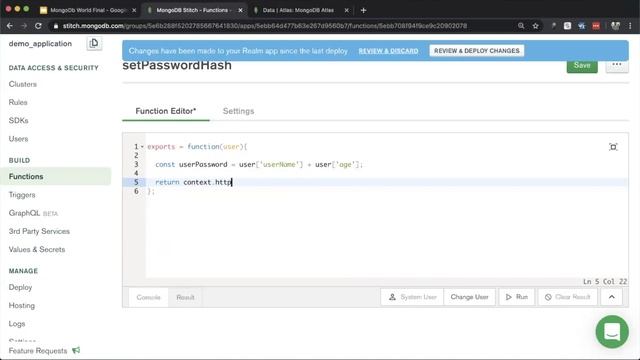Clear Result in the console bar
The image size is (640, 360).
click(x=568, y=297)
